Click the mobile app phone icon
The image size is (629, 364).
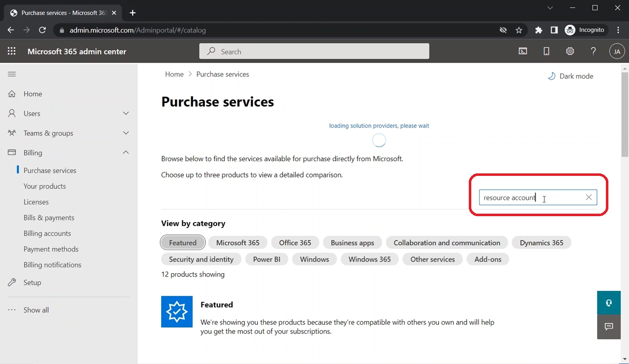pyautogui.click(x=546, y=52)
